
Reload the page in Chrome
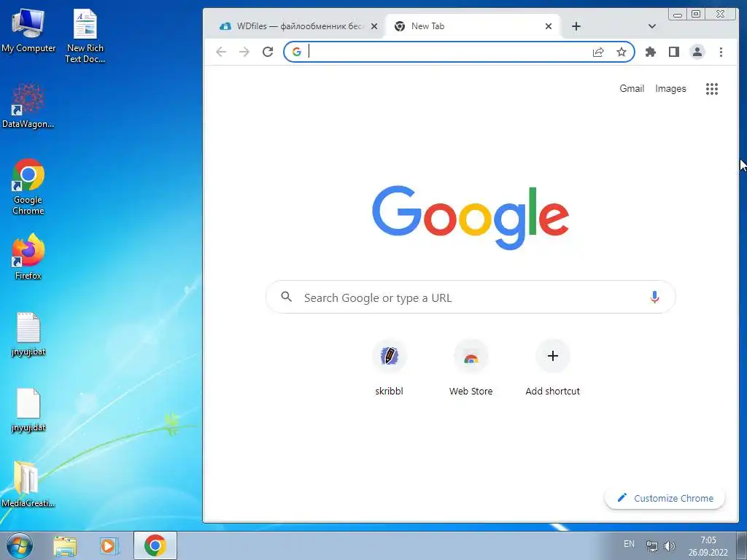pos(268,52)
